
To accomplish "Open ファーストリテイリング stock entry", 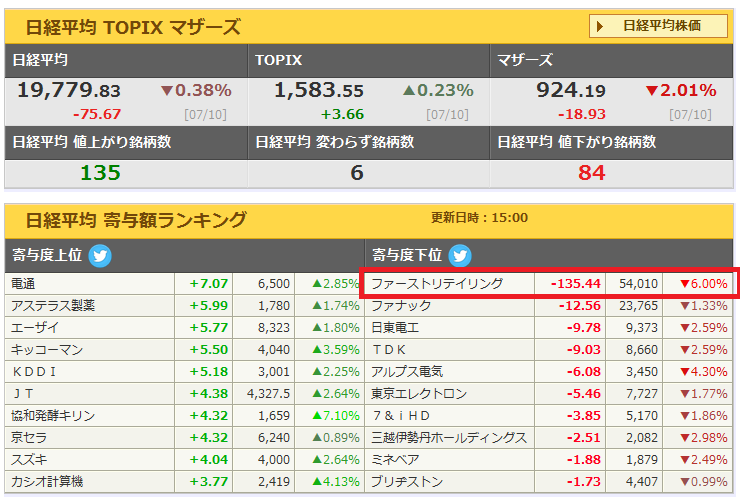I will pyautogui.click(x=437, y=284).
